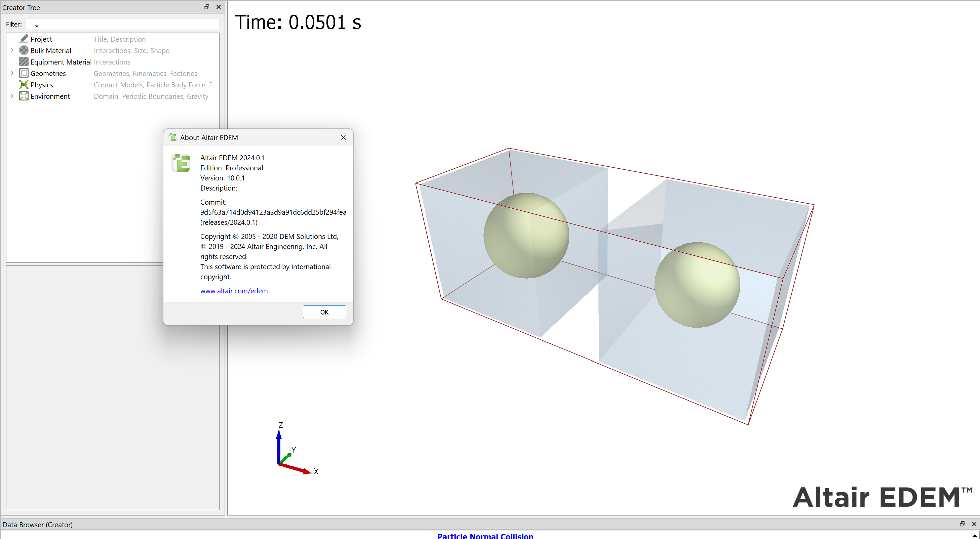The image size is (980, 539).
Task: Click the Project pencil icon
Action: point(24,39)
